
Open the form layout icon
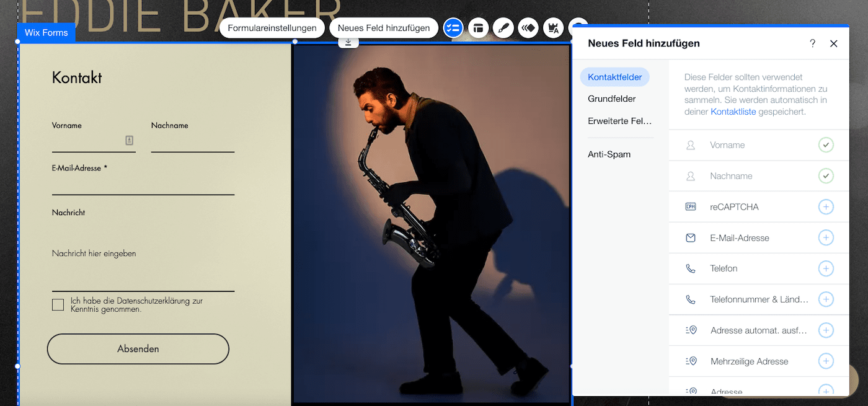(478, 28)
